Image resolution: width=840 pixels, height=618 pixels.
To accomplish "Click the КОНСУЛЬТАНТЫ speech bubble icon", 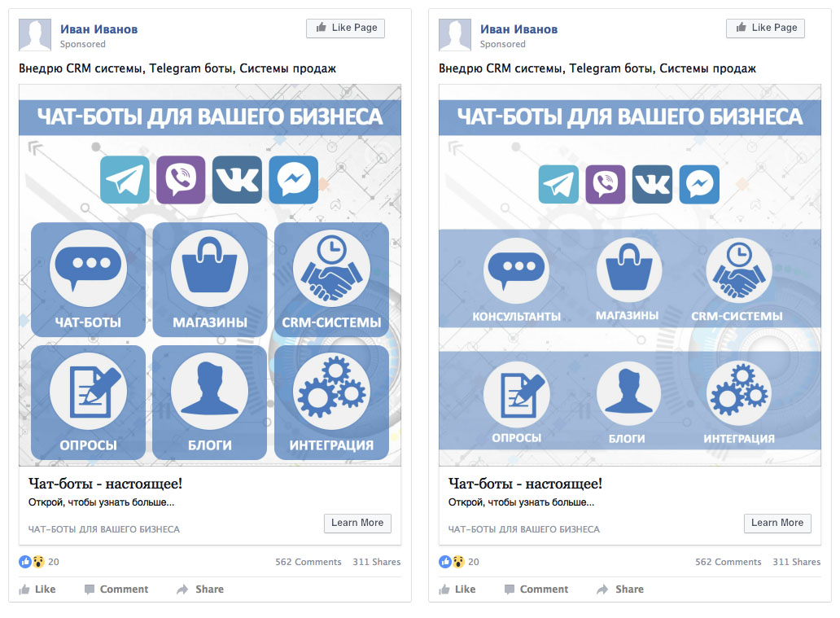I will click(x=516, y=270).
